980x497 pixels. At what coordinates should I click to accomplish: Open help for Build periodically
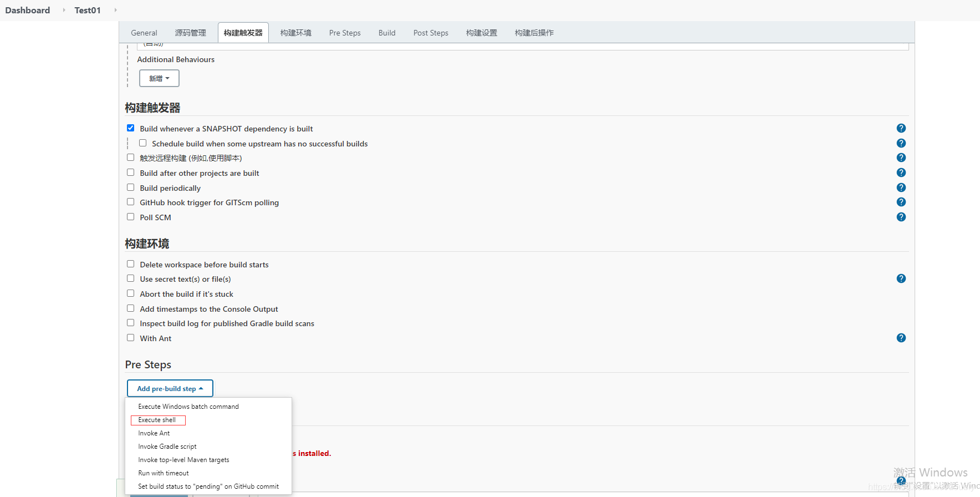901,187
